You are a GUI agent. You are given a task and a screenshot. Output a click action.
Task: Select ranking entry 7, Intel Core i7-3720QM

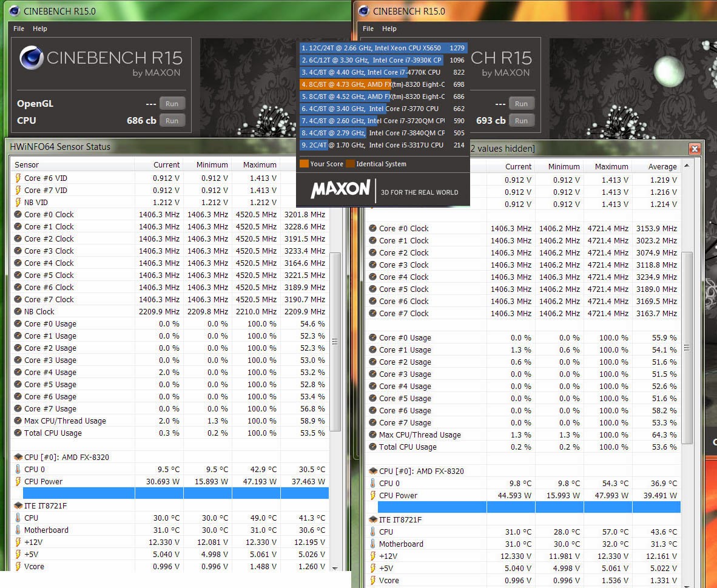point(383,121)
